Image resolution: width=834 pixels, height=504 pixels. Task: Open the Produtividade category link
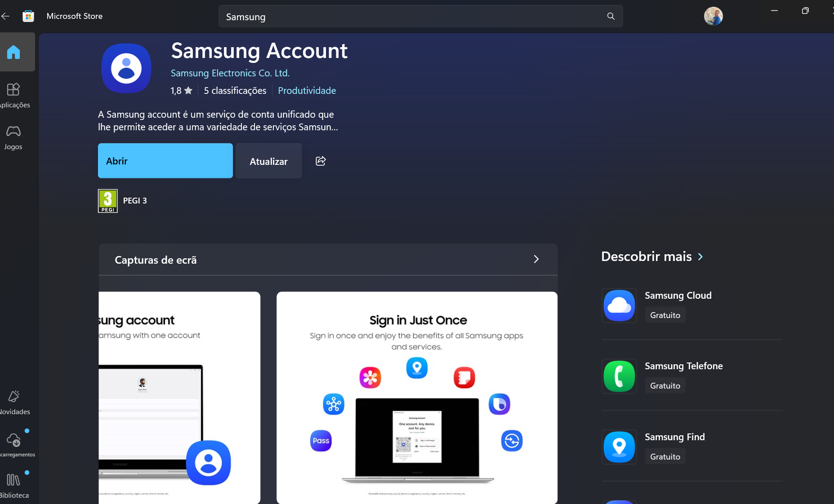pyautogui.click(x=307, y=91)
